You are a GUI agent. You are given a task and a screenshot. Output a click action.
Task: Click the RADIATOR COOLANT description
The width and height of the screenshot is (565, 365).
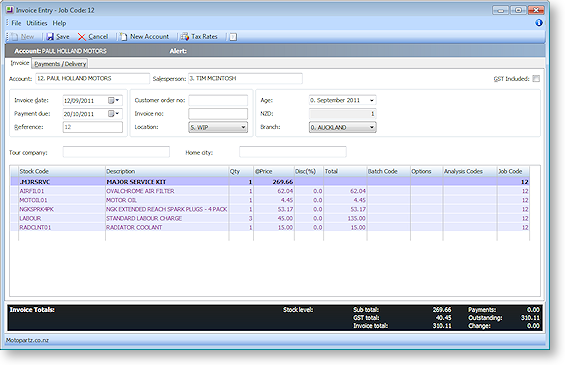tap(134, 227)
